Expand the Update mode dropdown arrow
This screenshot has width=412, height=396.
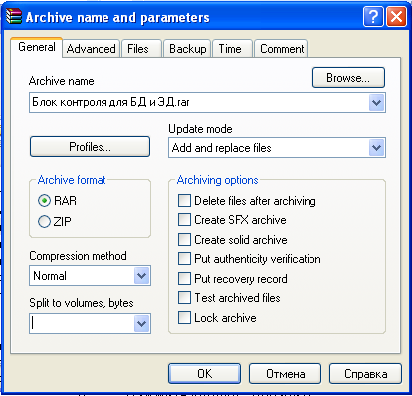(377, 148)
